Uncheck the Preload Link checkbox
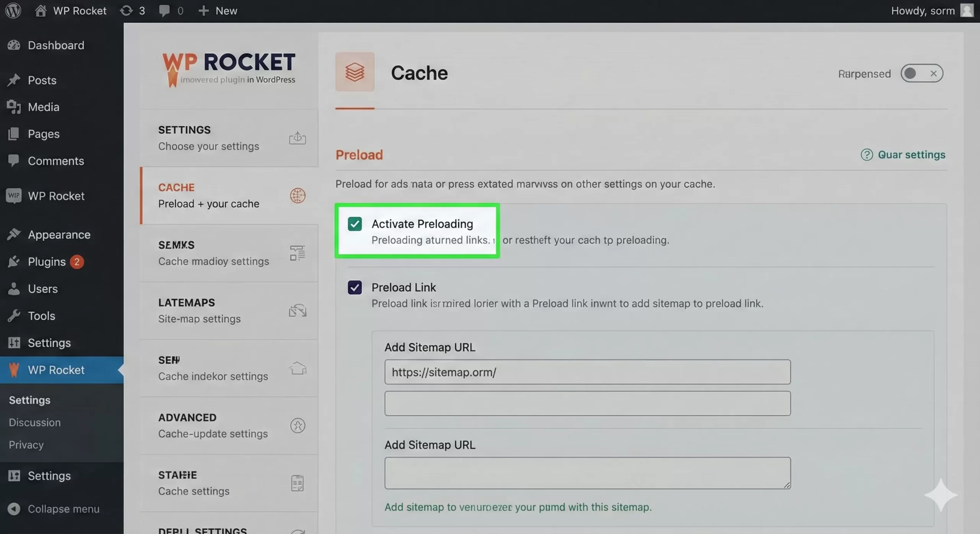The width and height of the screenshot is (980, 534). (x=354, y=287)
